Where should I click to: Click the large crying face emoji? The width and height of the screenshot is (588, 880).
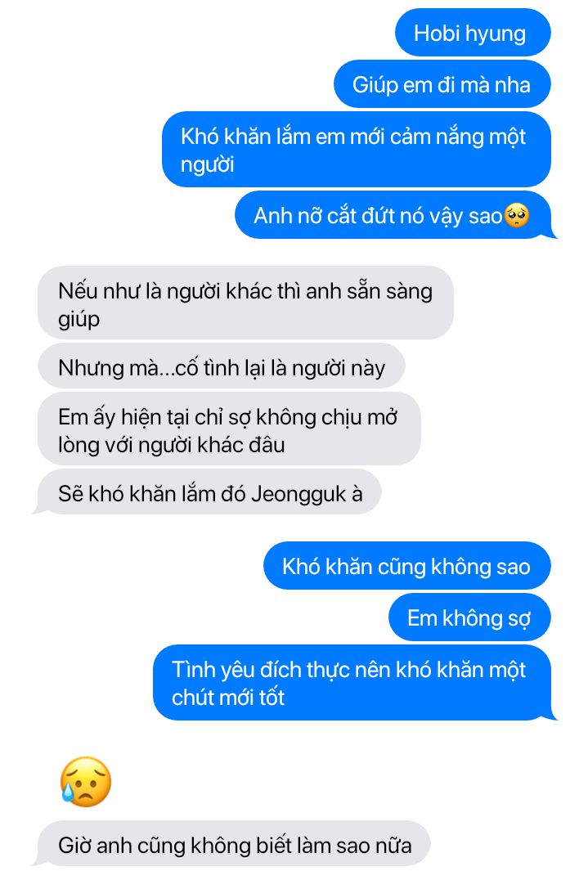pyautogui.click(x=86, y=782)
